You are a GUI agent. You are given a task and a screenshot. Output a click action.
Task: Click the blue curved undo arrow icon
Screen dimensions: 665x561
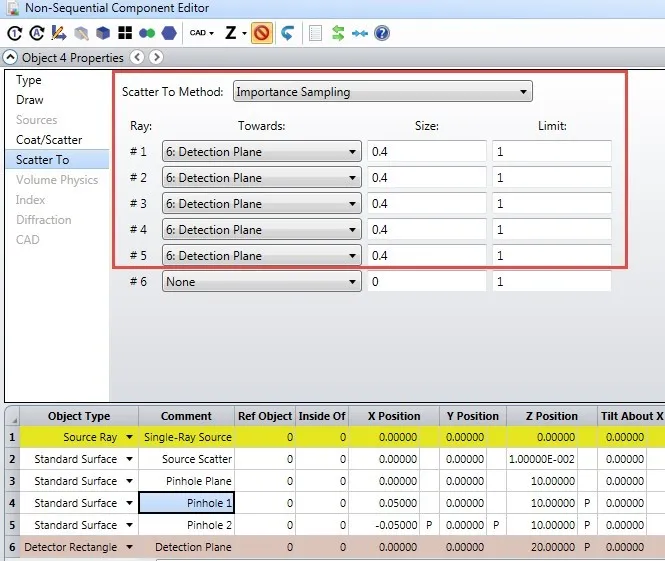tap(287, 33)
